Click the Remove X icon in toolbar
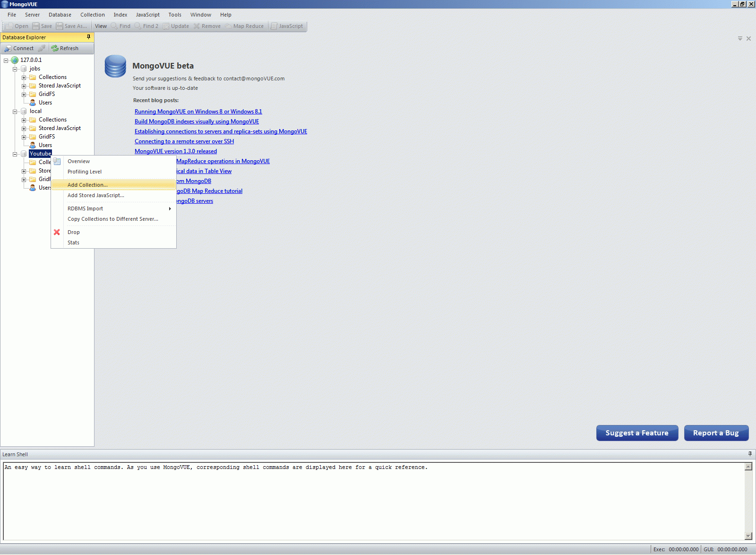Viewport: 756px width, 555px height. click(x=197, y=26)
